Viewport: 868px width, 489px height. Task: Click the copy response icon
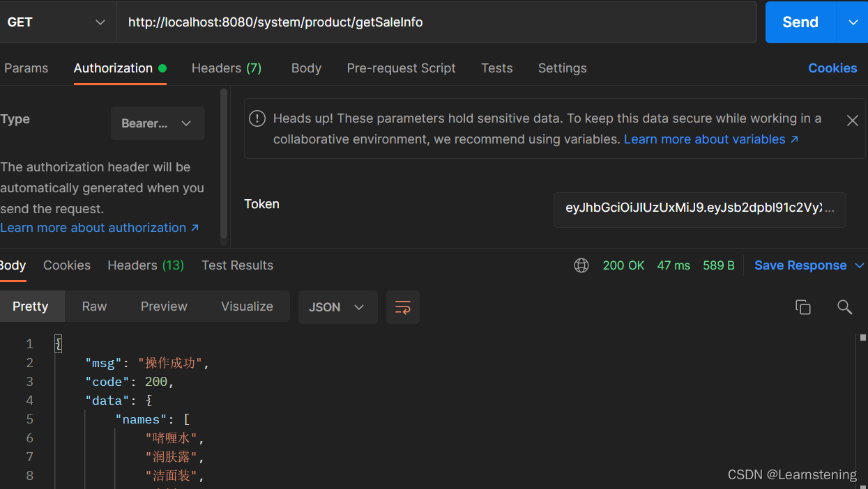pyautogui.click(x=803, y=307)
